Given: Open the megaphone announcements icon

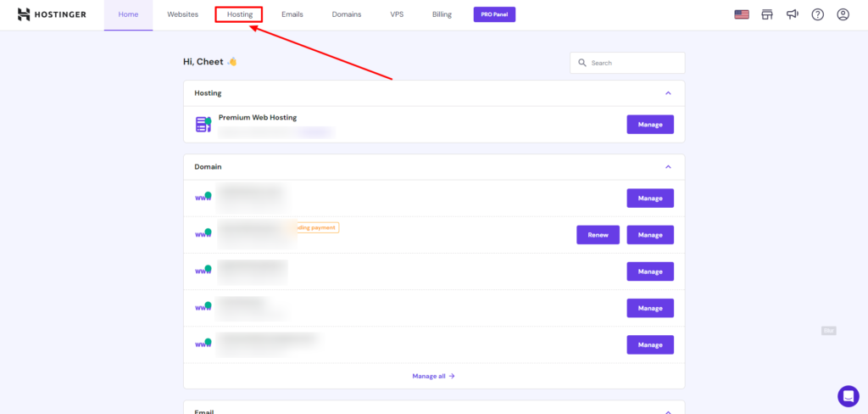Looking at the screenshot, I should point(792,14).
